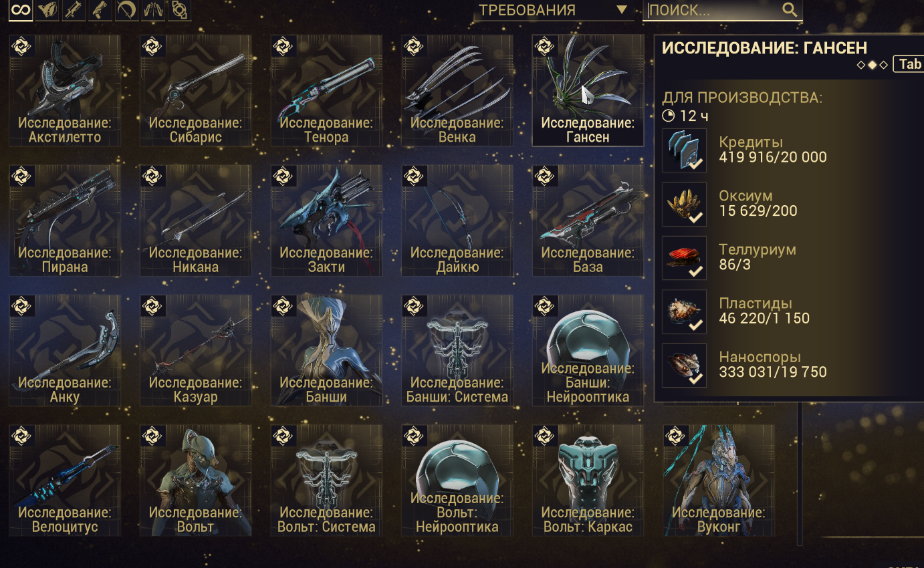The width and height of the screenshot is (924, 568).
Task: Select the winged category filter icon
Action: (x=153, y=10)
